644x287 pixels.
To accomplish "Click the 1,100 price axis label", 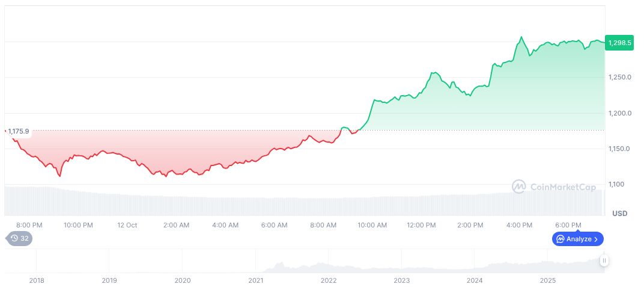I will tap(617, 184).
